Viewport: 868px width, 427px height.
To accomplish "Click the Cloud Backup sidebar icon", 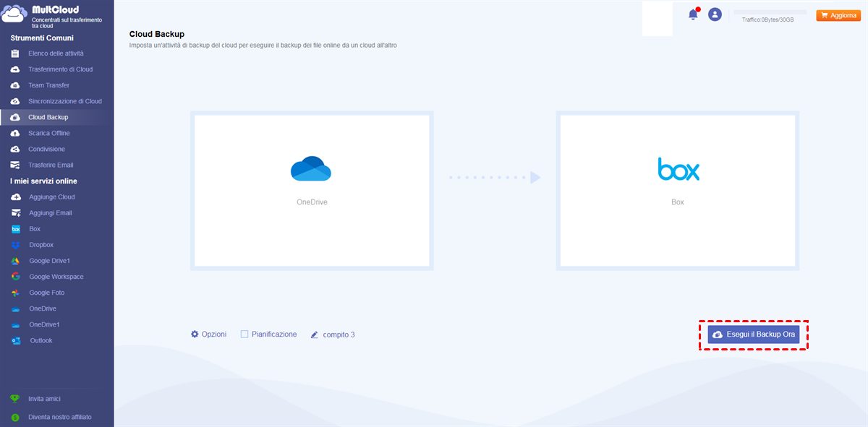I will tap(15, 117).
